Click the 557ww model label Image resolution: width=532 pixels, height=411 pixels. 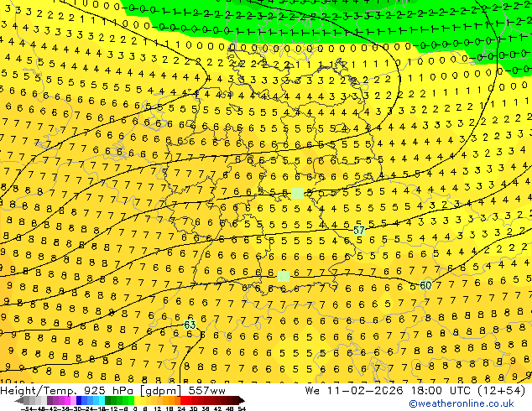(206, 391)
